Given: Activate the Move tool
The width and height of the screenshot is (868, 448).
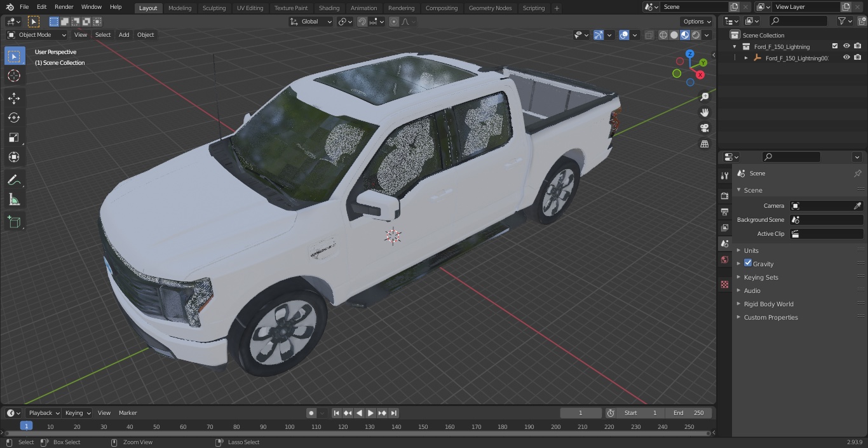Looking at the screenshot, I should click(x=14, y=98).
